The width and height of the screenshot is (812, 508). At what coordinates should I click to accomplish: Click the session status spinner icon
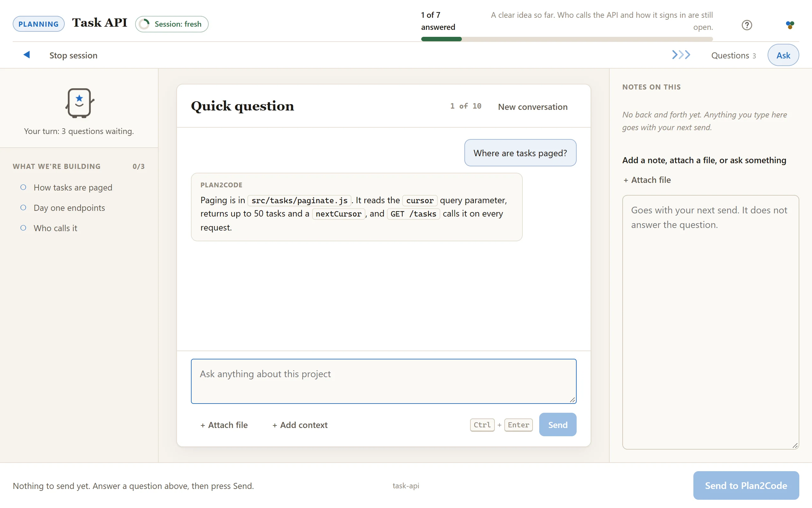coord(145,24)
